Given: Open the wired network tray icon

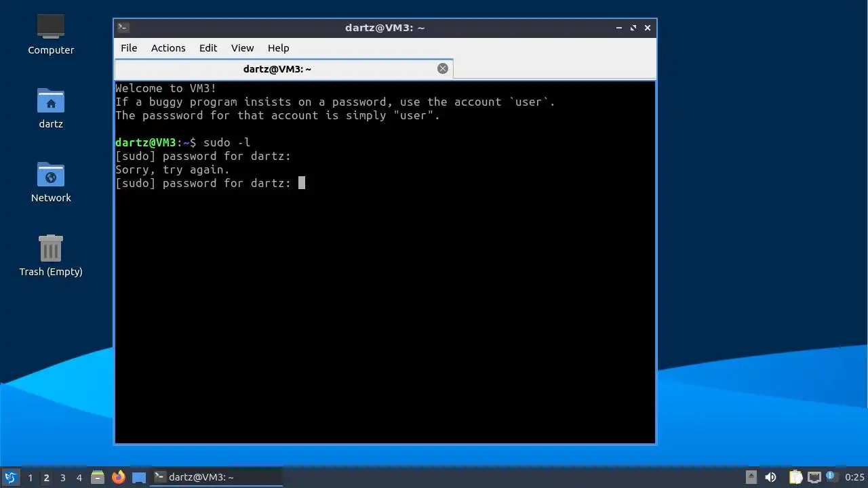Looking at the screenshot, I should pos(814,477).
